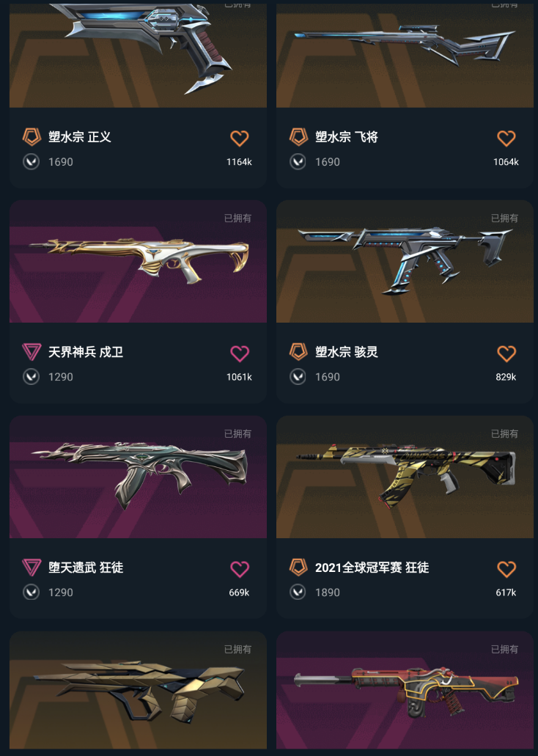Heart the 2021全球冠军赛 狂徒 skin
538x756 pixels.
506,569
